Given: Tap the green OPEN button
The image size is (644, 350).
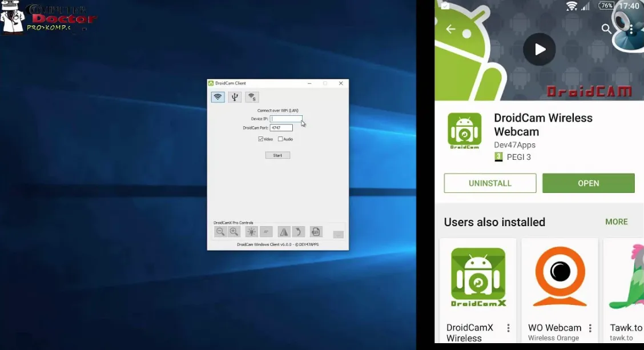Looking at the screenshot, I should pos(589,183).
